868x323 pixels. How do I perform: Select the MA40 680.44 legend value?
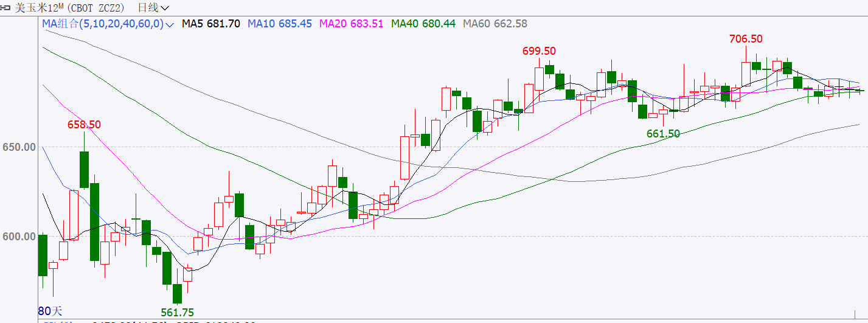[x=423, y=24]
